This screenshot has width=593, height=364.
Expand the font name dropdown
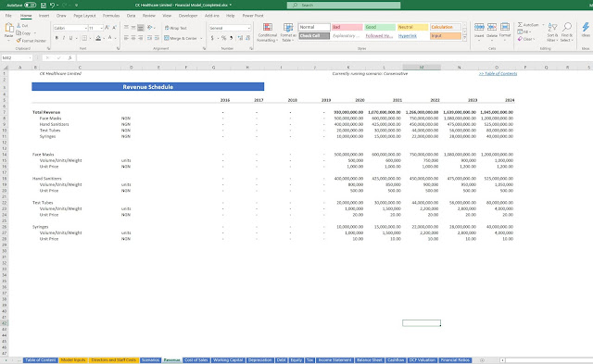86,28
